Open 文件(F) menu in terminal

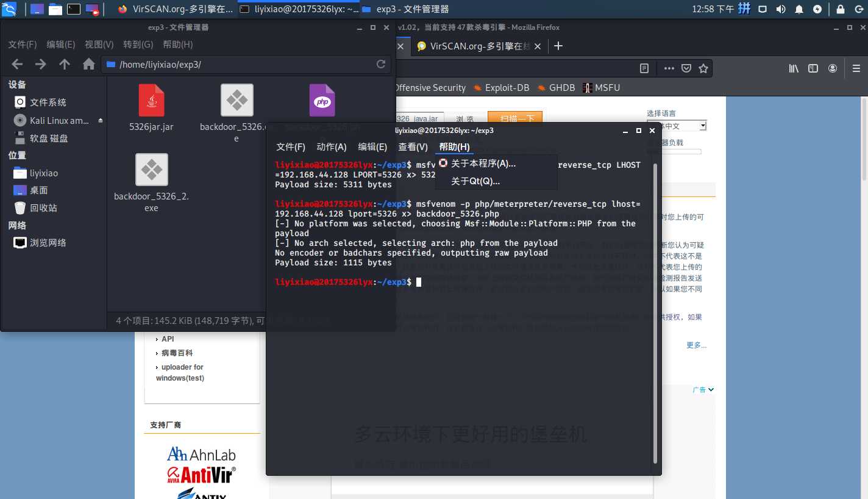tap(291, 147)
